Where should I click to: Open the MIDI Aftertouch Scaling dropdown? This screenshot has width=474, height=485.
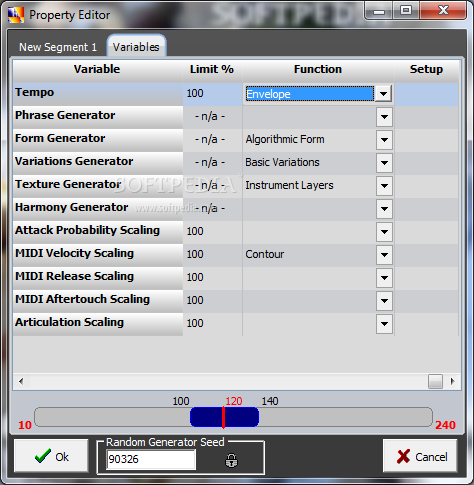click(384, 301)
